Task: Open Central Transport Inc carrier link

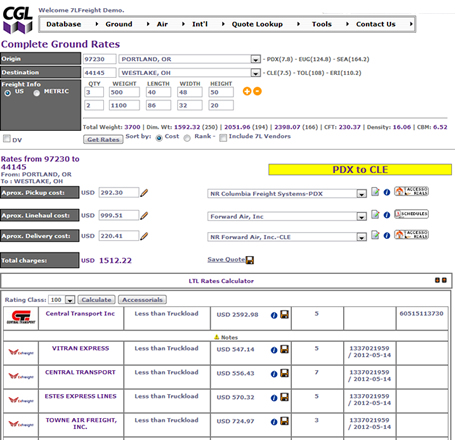Action: [80, 314]
